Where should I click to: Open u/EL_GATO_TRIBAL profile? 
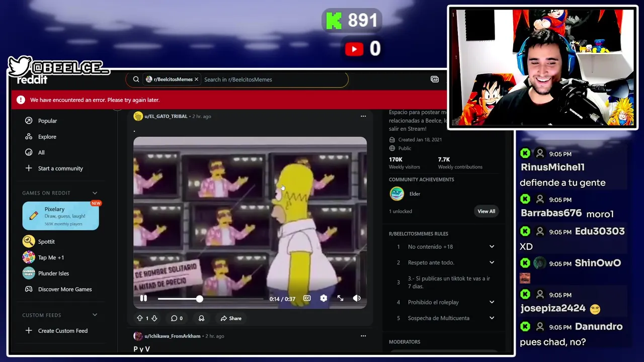tap(166, 116)
